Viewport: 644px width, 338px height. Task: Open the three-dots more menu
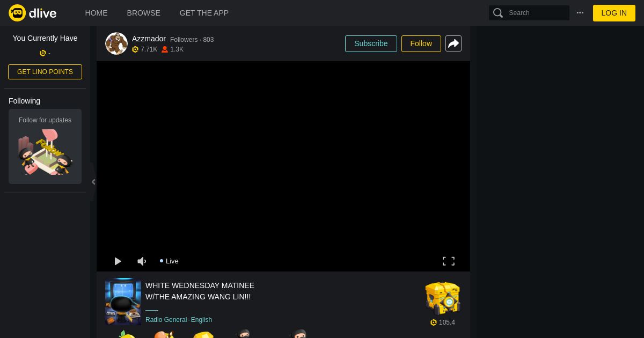click(580, 13)
